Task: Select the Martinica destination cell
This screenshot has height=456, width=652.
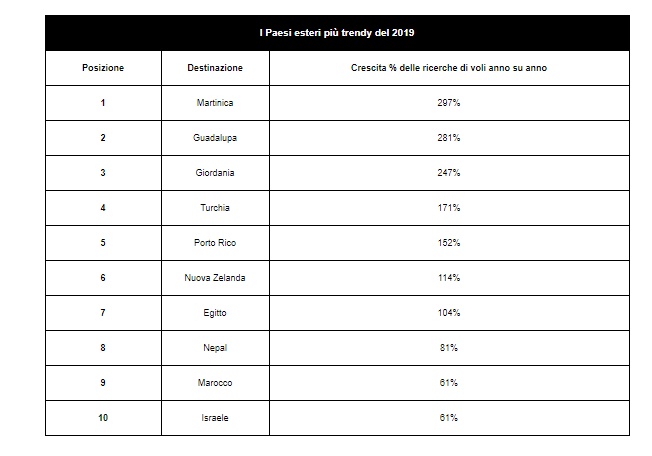Action: coord(215,103)
